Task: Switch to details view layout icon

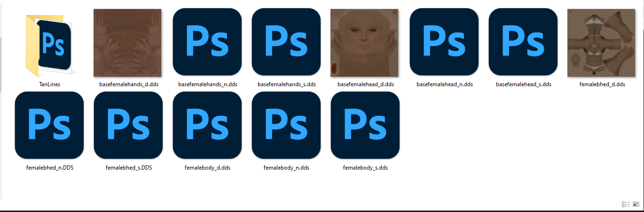Action: (x=626, y=204)
